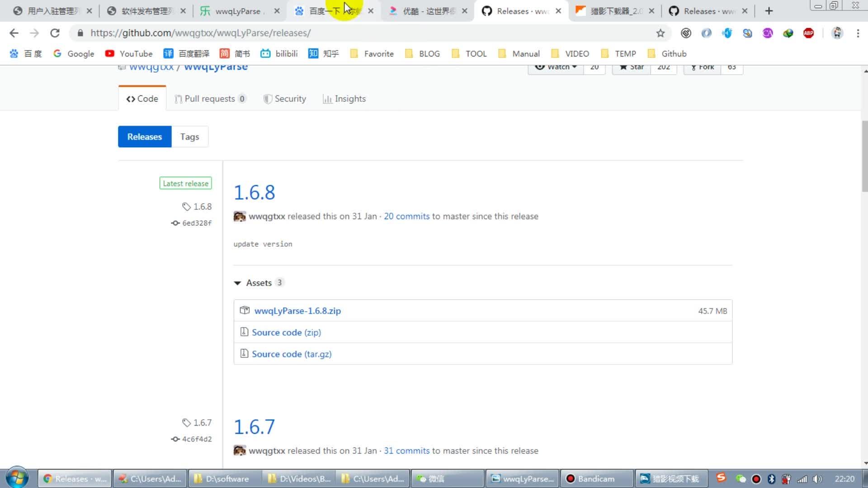Open the Pull requests tab
Image resolution: width=868 pixels, height=488 pixels.
coord(210,99)
